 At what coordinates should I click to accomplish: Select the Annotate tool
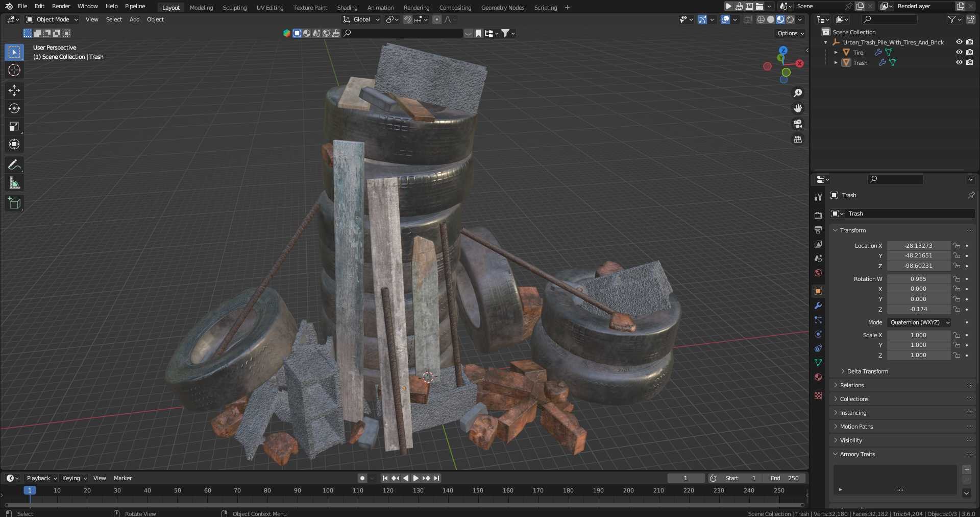[14, 165]
